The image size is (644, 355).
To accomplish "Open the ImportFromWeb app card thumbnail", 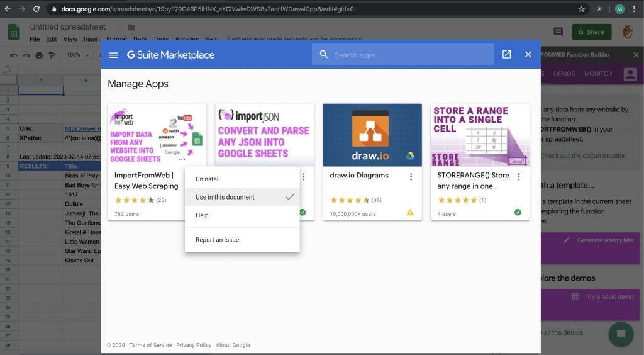I will click(157, 135).
